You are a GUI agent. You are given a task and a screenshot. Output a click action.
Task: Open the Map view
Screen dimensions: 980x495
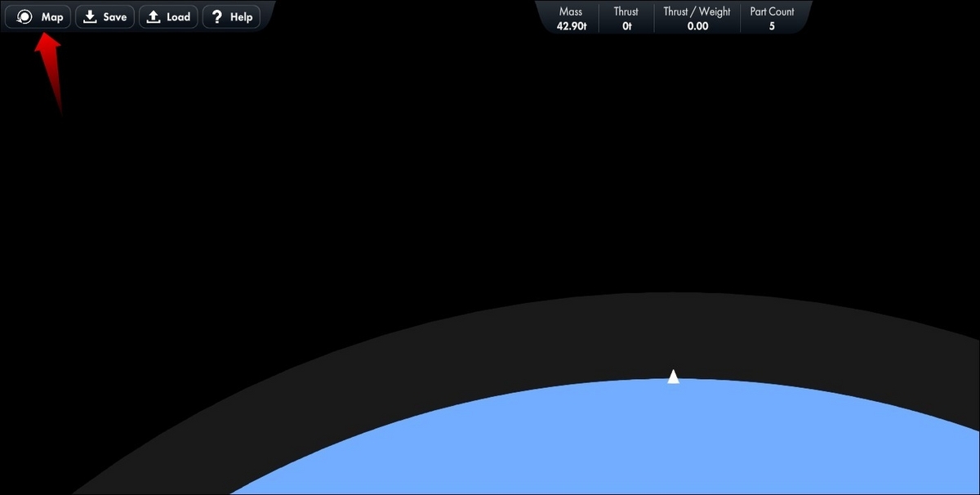(38, 16)
